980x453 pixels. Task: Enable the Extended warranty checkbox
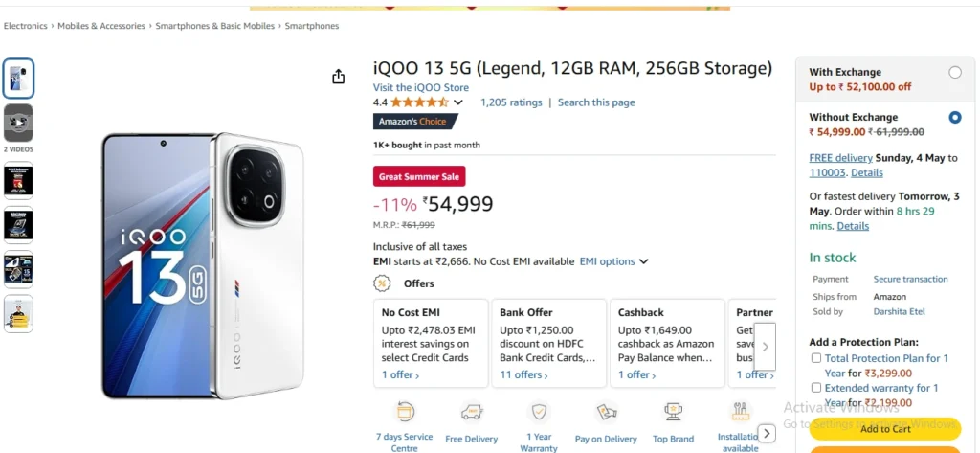click(816, 388)
